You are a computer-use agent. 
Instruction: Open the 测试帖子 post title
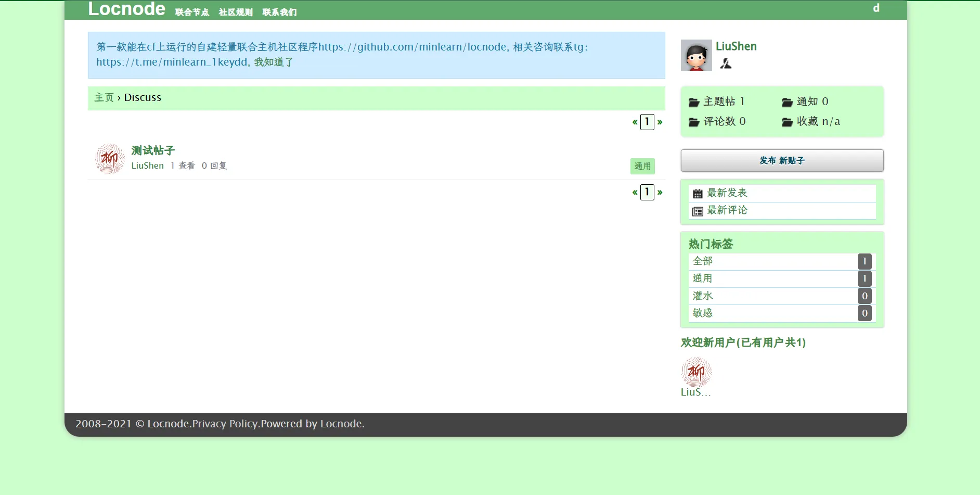153,150
